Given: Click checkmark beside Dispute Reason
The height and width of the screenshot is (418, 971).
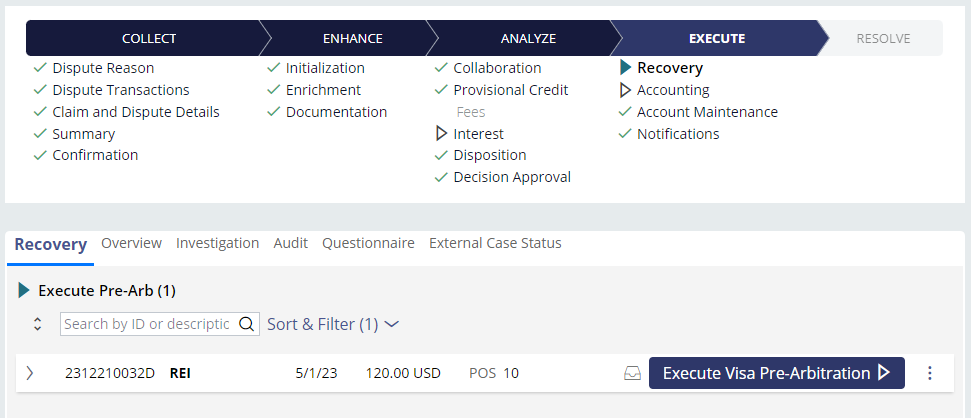Looking at the screenshot, I should (x=40, y=68).
